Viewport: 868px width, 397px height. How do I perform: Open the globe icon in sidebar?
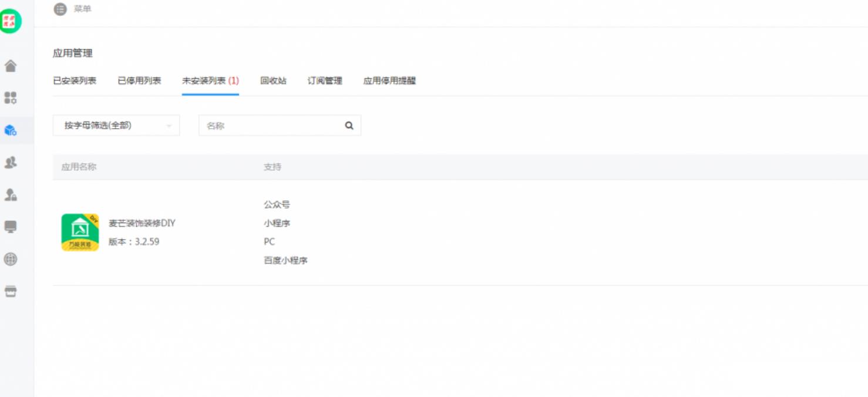11,259
